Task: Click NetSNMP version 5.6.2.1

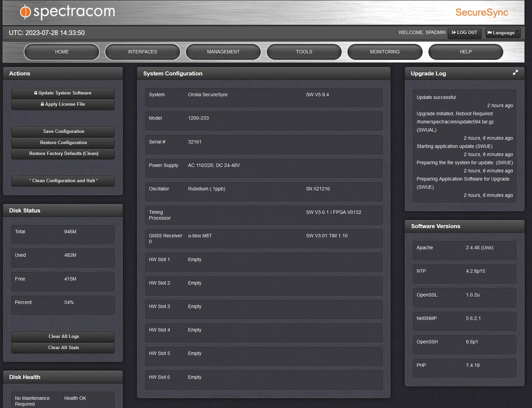Action: click(473, 318)
